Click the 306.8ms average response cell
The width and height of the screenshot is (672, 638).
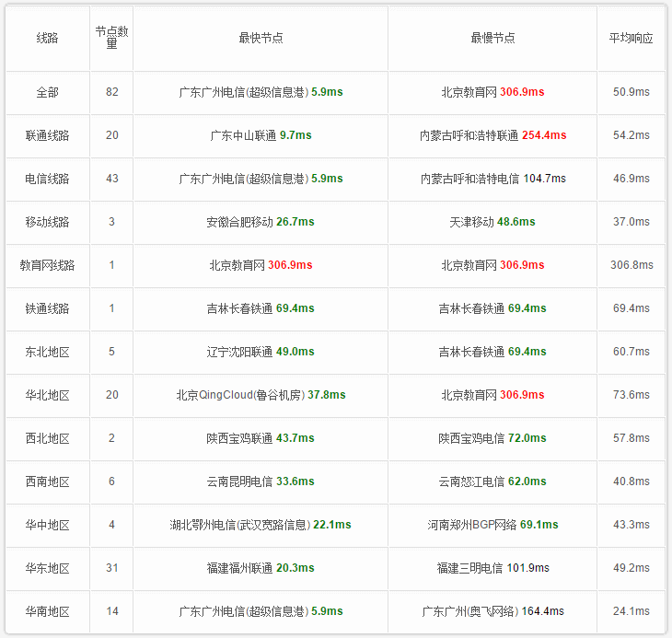tap(631, 265)
